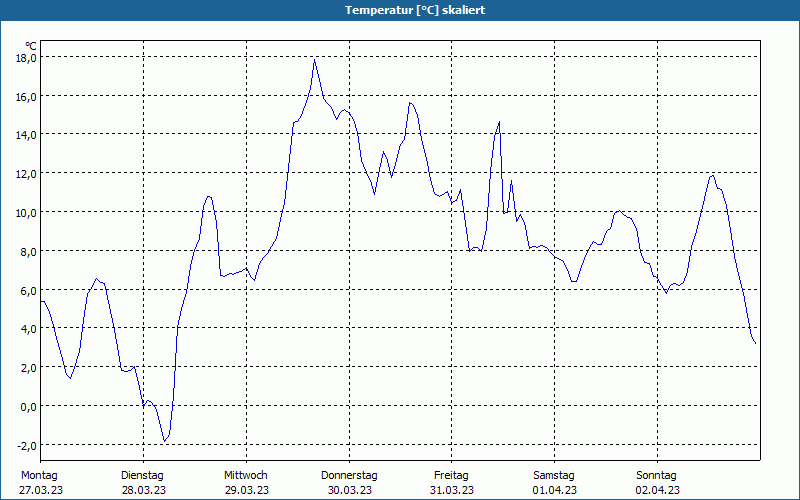Click the date 27.03.23
This screenshot has height=500, width=800.
(41, 490)
